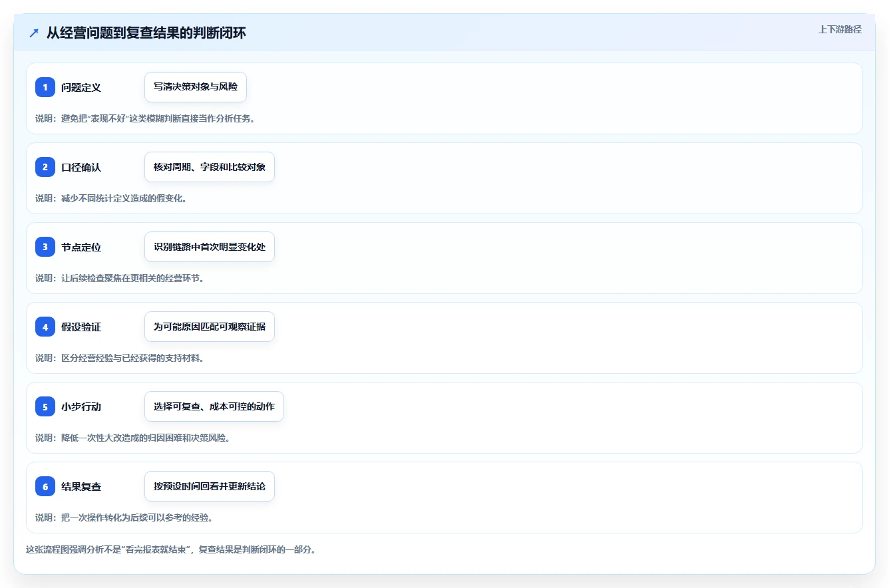Screen dimensions: 889x588
Task: Click the note starting 避免把“表现不好”
Action: tap(145, 118)
